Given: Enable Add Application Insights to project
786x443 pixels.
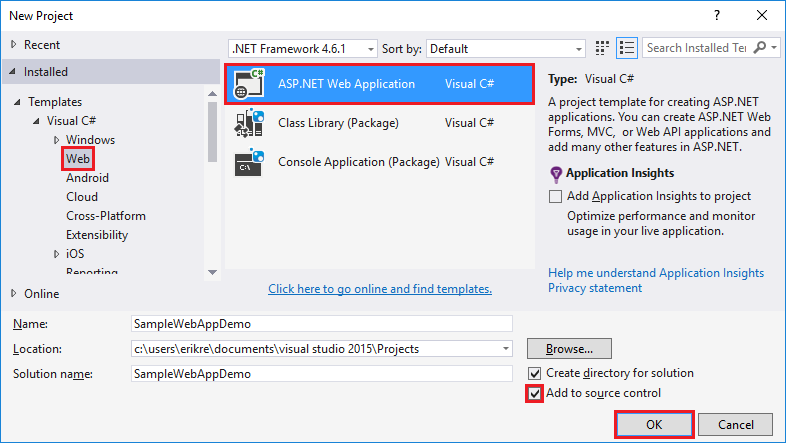Looking at the screenshot, I should point(556,196).
